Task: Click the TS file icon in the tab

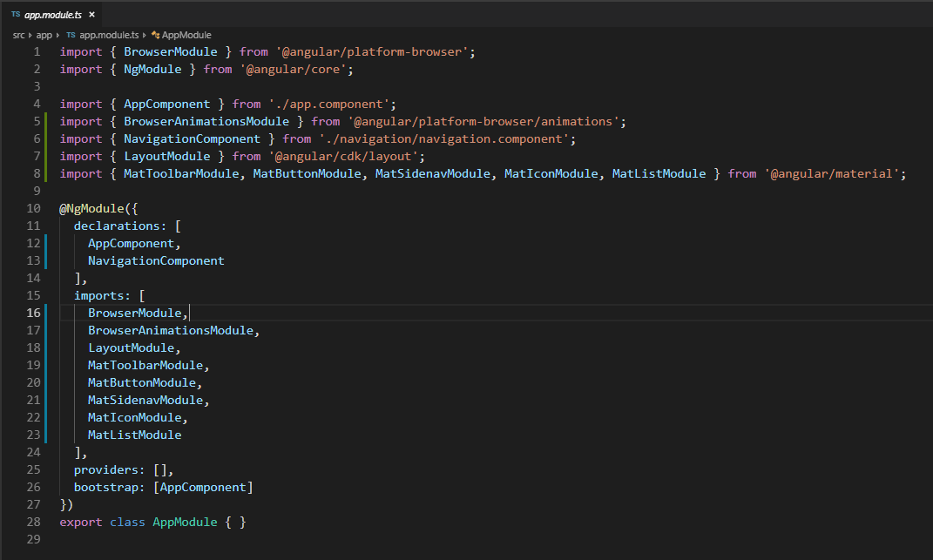Action: tap(16, 15)
